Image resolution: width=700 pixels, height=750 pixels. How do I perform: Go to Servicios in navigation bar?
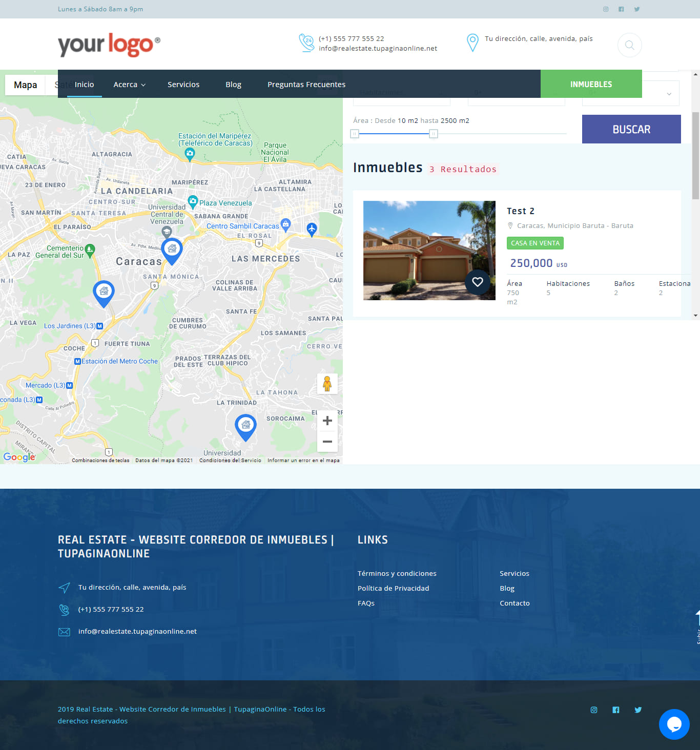183,85
